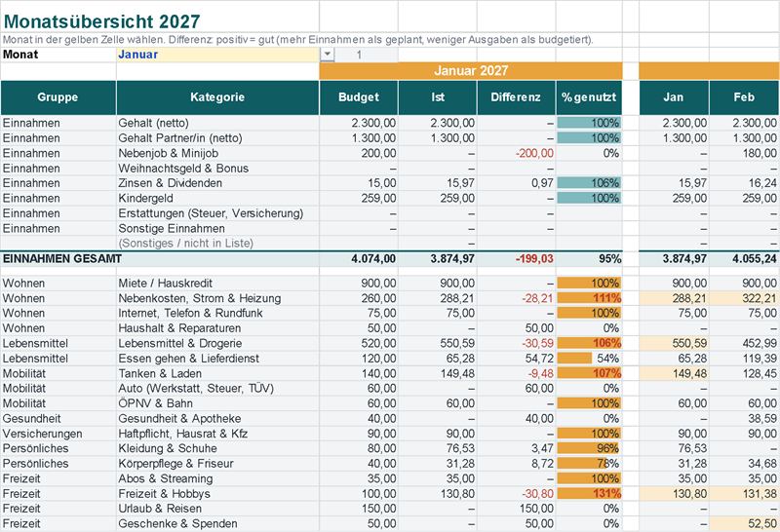Select the Weihnachtsgeld & Bonus cell

tap(217, 168)
